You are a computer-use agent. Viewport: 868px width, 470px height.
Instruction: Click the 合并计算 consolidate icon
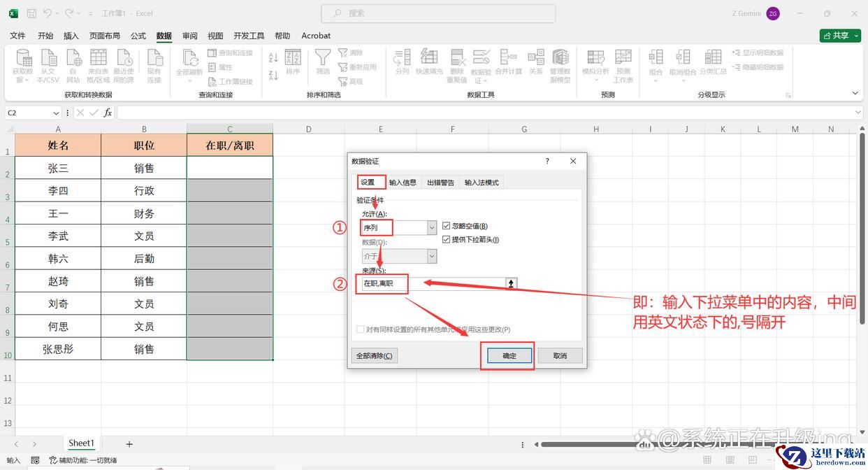pos(508,59)
